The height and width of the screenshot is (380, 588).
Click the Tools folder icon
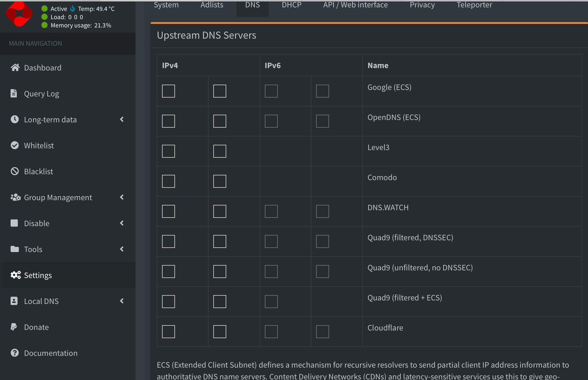click(x=15, y=249)
